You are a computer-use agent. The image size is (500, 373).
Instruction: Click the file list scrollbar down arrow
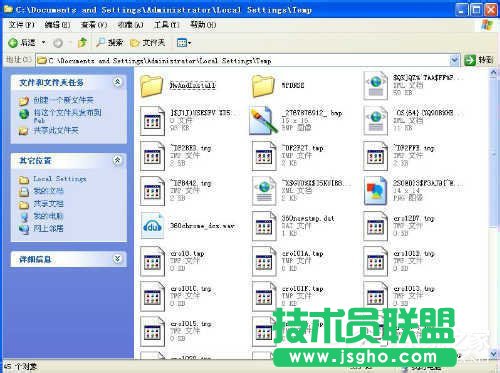(x=493, y=353)
